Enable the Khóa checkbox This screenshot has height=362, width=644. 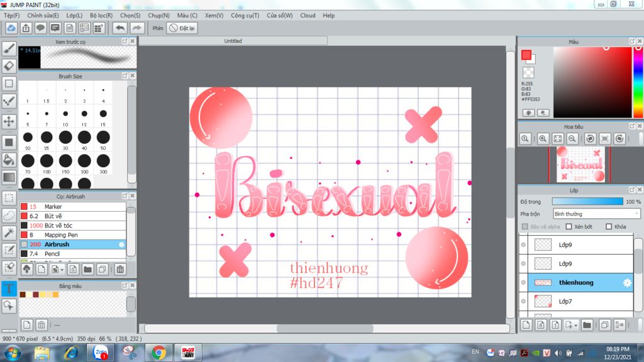(x=609, y=226)
